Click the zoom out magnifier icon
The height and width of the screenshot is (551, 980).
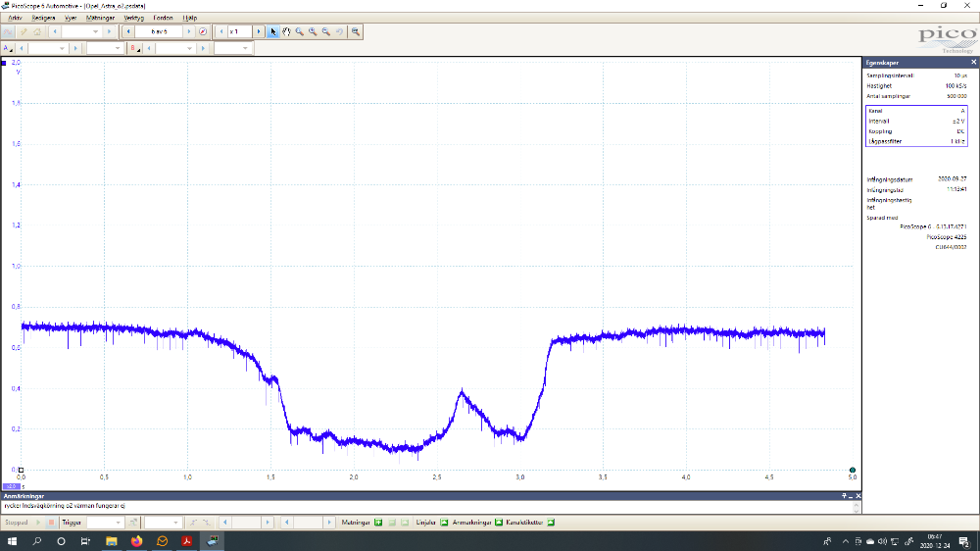[x=325, y=31]
